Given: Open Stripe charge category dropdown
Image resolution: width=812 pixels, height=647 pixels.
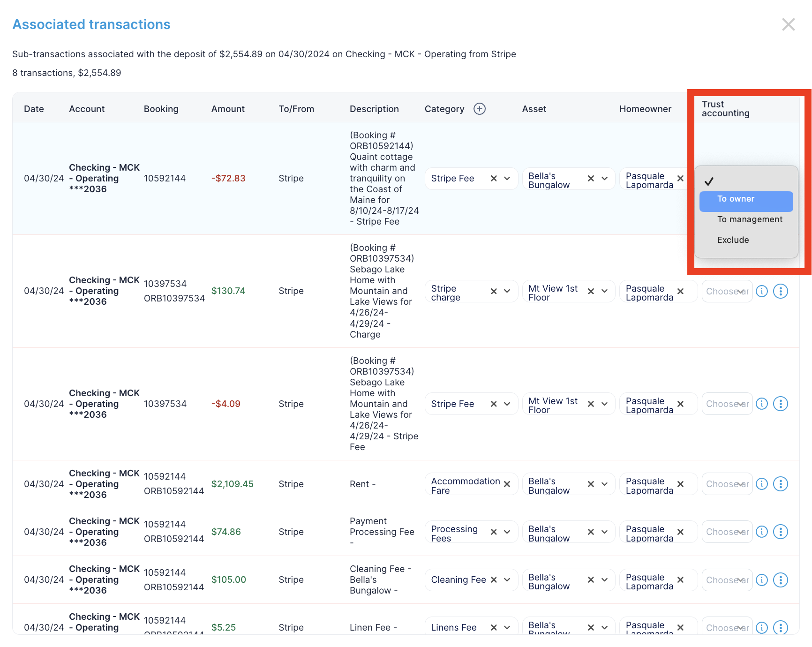Looking at the screenshot, I should click(x=507, y=291).
